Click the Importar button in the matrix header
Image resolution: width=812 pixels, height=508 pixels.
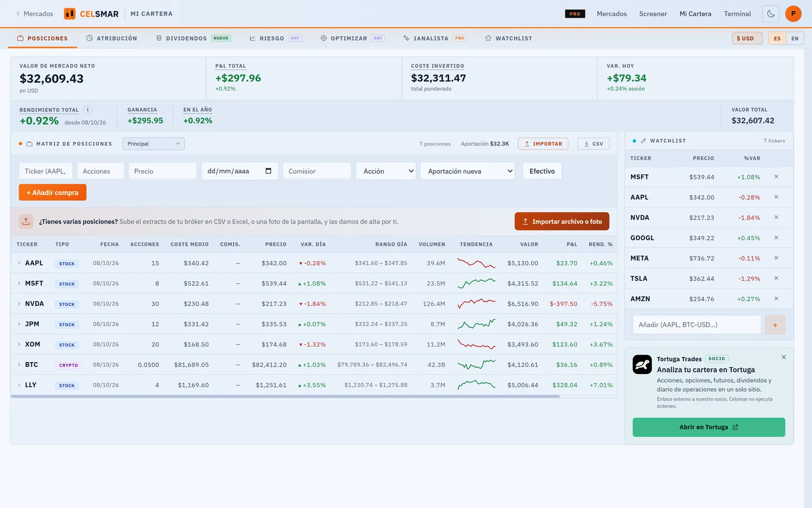(543, 144)
